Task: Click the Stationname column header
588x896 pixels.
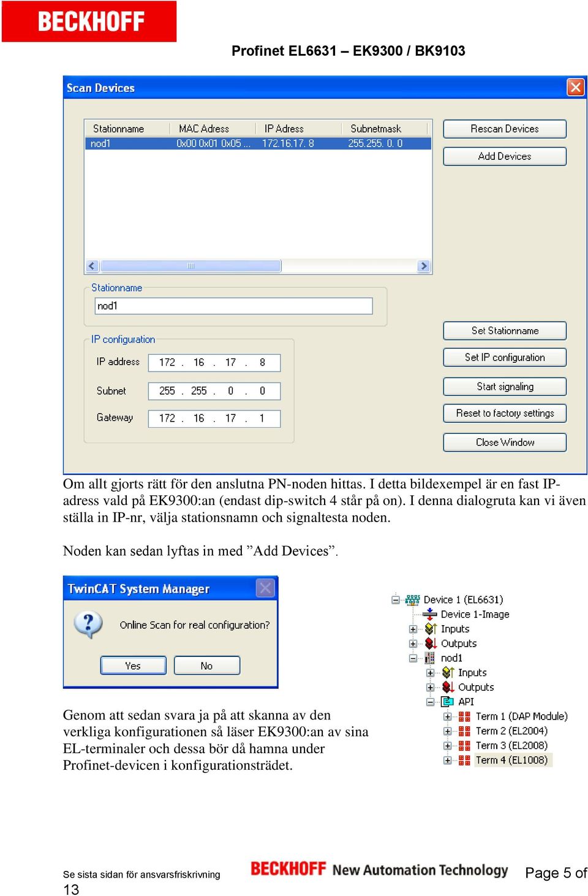Action: pos(127,129)
